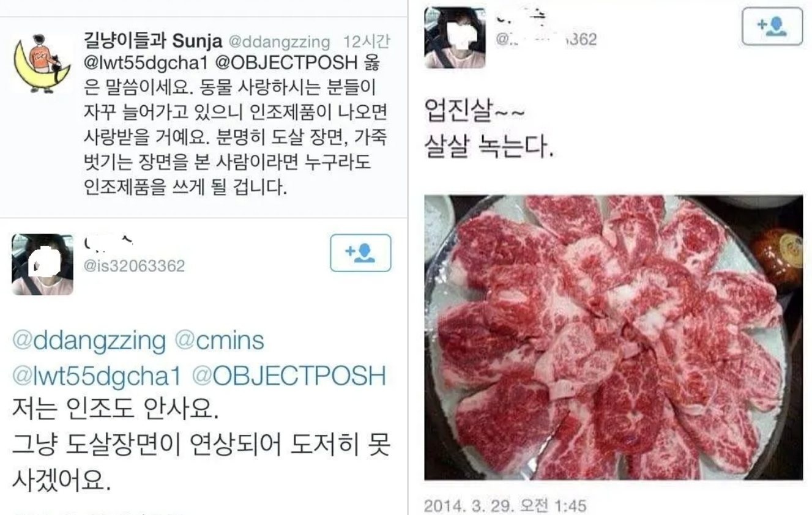The width and height of the screenshot is (812, 515).
Task: Click the @cmins mention
Action: click(220, 341)
